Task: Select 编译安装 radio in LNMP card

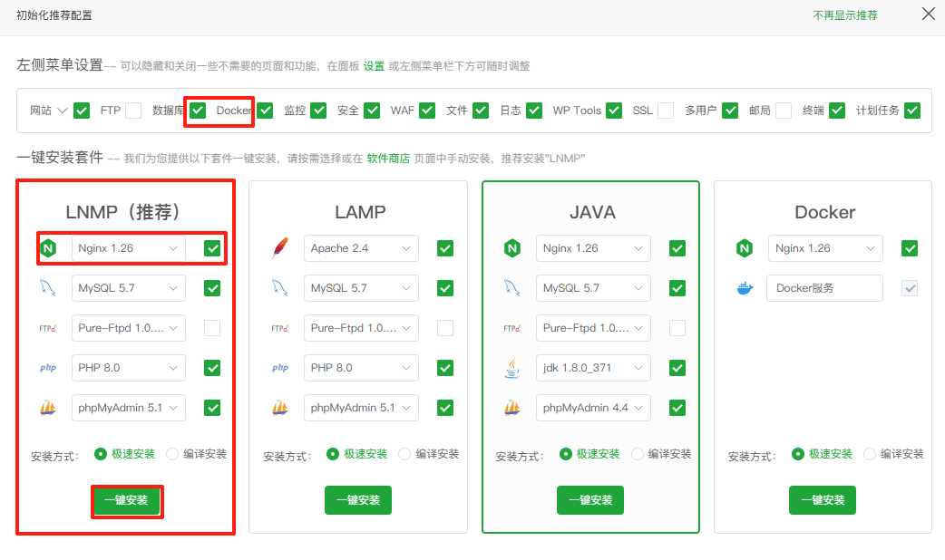Action: [172, 454]
